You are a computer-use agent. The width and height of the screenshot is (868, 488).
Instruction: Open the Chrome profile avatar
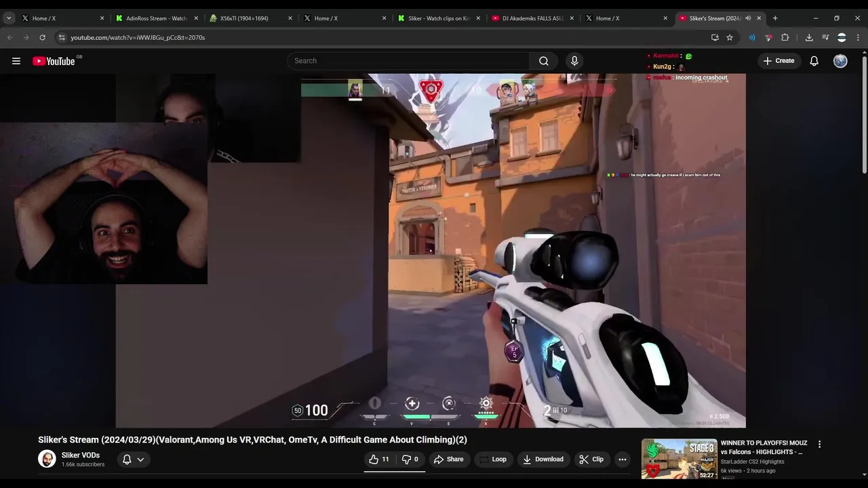(842, 37)
